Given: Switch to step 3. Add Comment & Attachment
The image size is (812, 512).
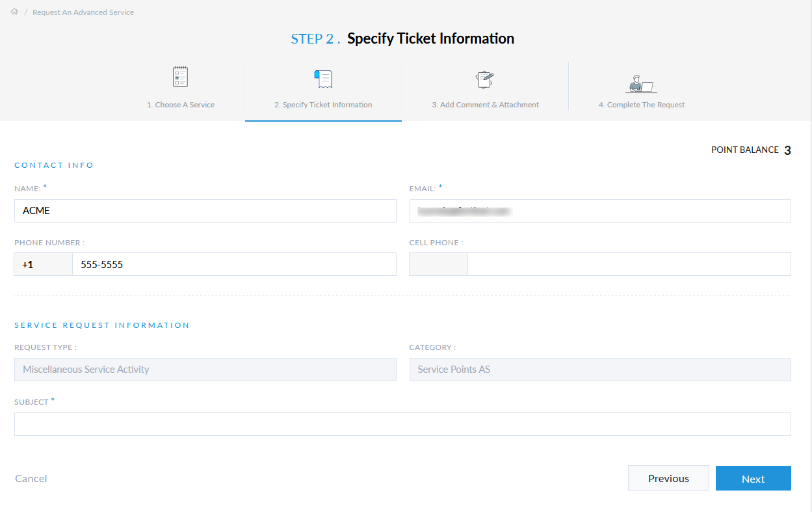Looking at the screenshot, I should point(485,104).
